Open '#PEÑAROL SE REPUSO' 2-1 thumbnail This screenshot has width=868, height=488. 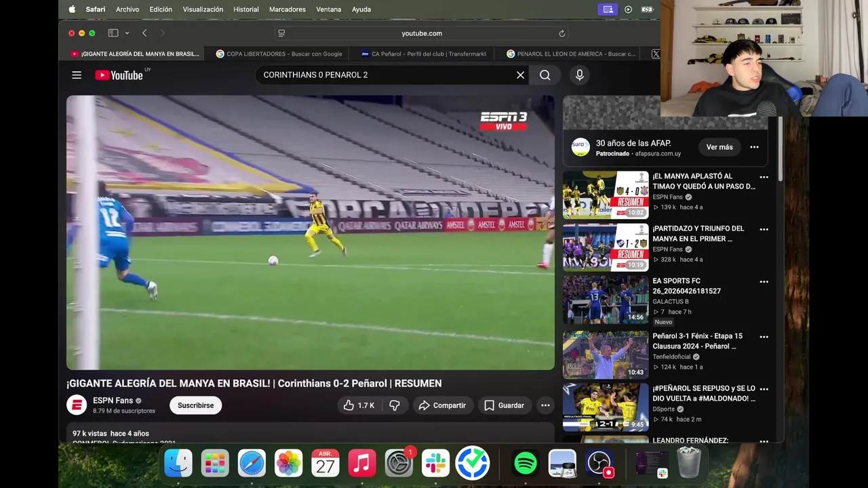click(x=606, y=407)
